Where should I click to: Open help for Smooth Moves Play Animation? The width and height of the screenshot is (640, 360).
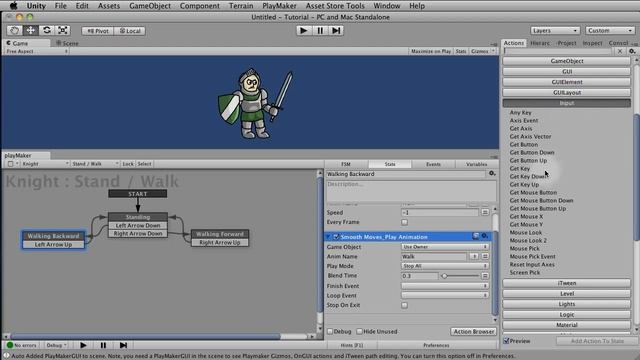[476, 236]
